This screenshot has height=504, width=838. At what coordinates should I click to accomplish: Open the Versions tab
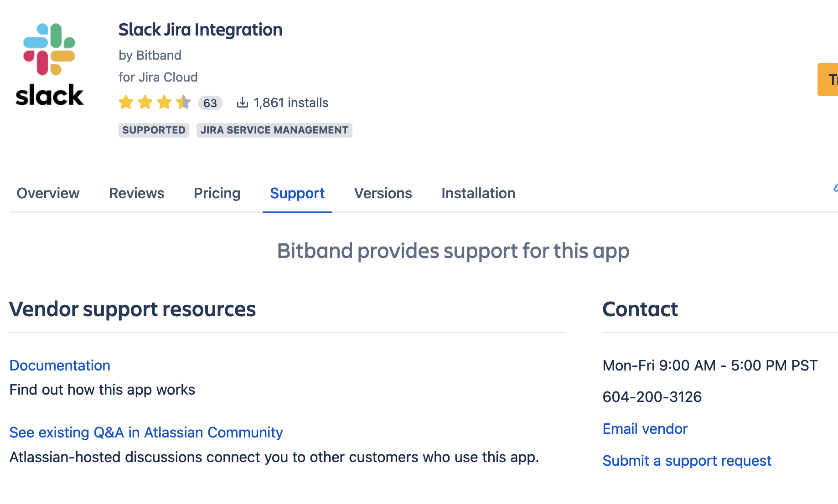(x=383, y=193)
